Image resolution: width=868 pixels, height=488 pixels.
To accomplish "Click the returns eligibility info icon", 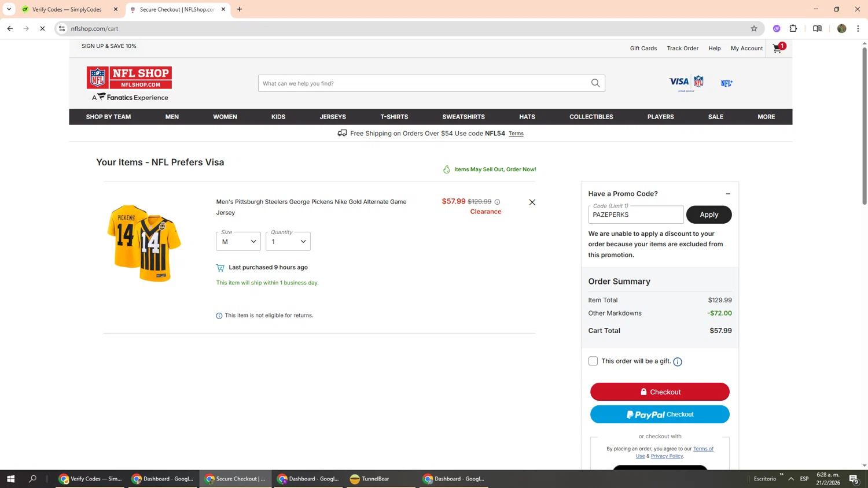I will click(219, 316).
